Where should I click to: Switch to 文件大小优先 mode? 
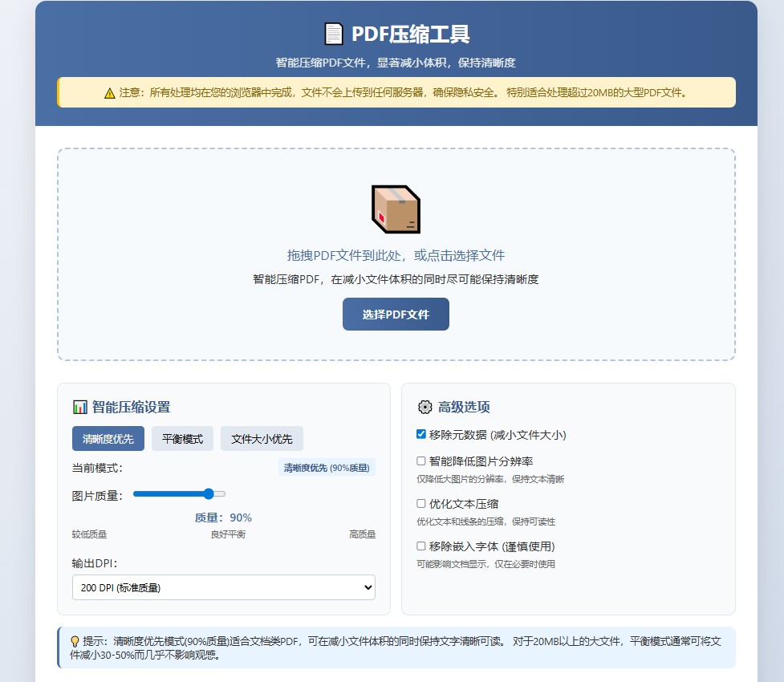click(x=262, y=439)
